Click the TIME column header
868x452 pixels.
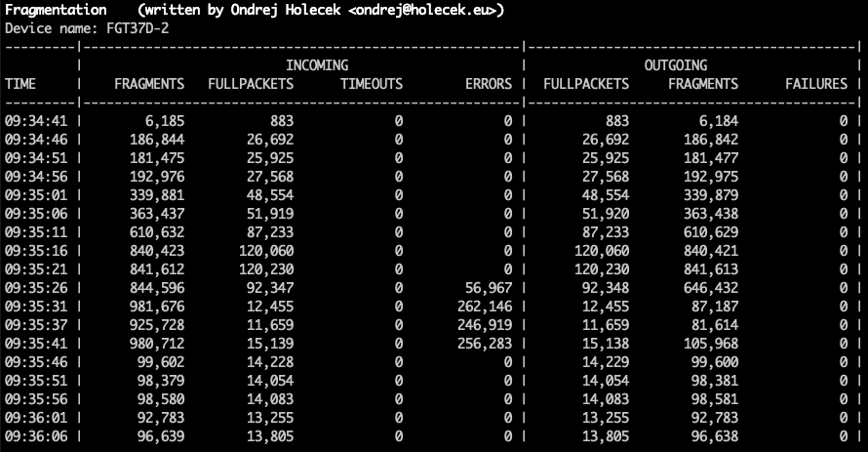(20, 84)
